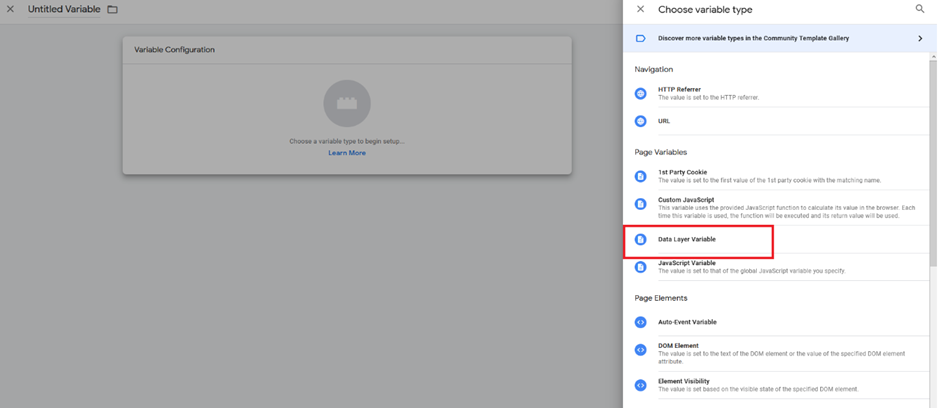Click the DOM Element code icon
939x408 pixels.
click(x=641, y=350)
